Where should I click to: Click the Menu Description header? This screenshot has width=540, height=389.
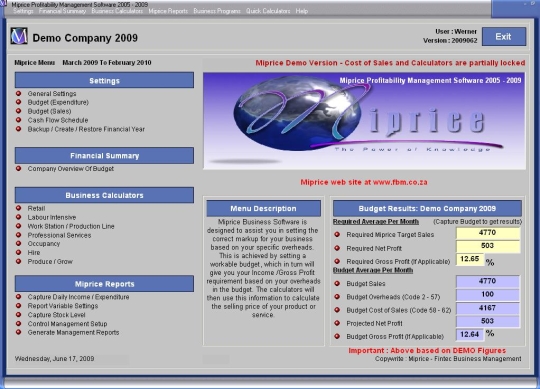click(x=263, y=208)
